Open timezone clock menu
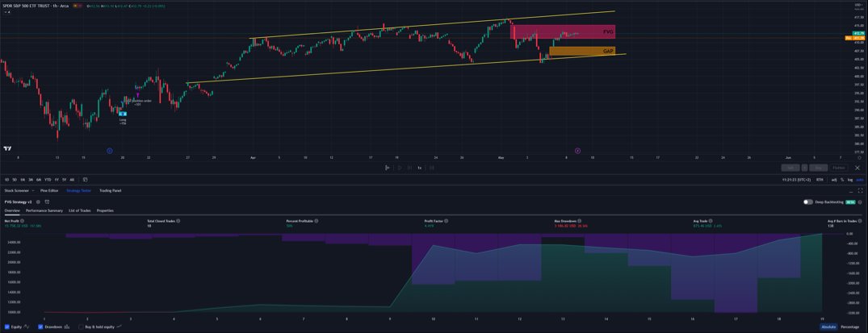 click(797, 180)
